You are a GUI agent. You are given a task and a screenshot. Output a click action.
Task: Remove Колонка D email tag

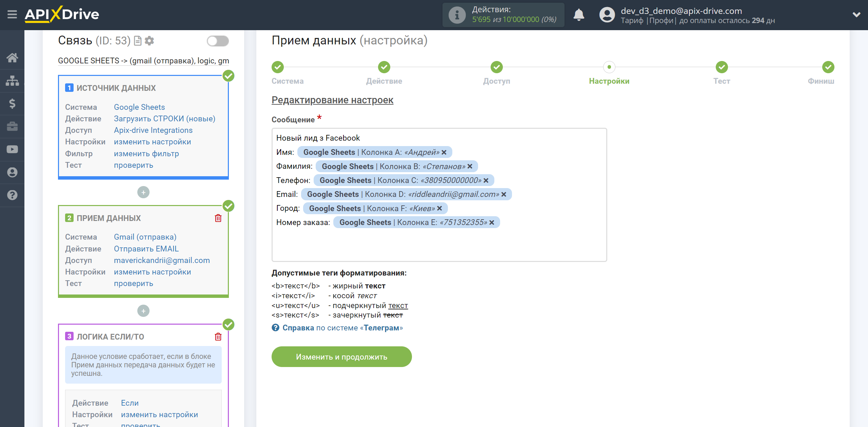coord(504,195)
